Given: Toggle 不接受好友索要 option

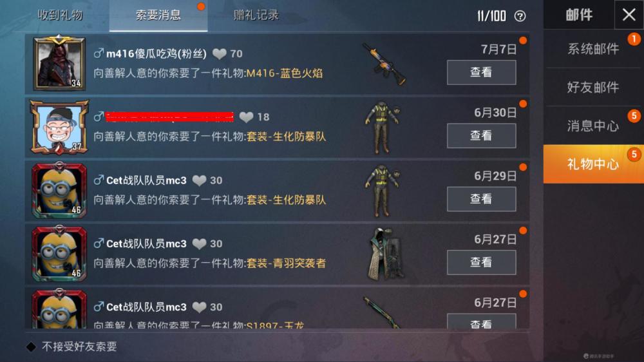Looking at the screenshot, I should tap(31, 347).
